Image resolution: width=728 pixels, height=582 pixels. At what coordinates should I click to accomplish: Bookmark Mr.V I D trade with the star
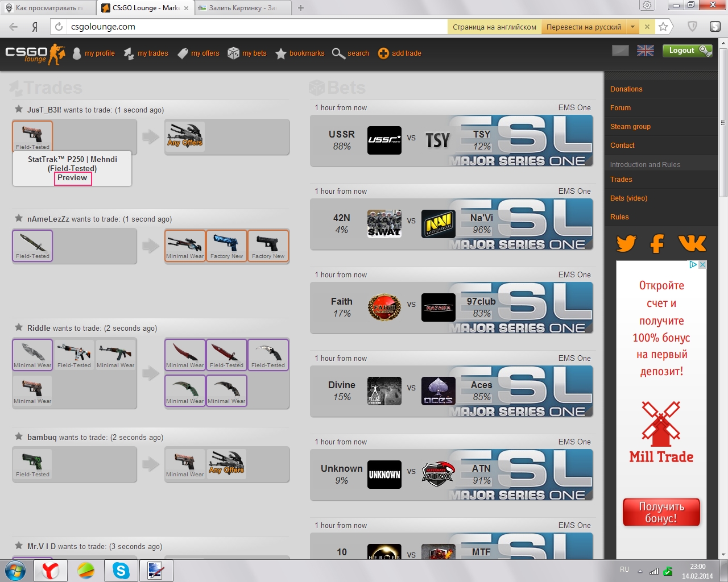(x=19, y=546)
